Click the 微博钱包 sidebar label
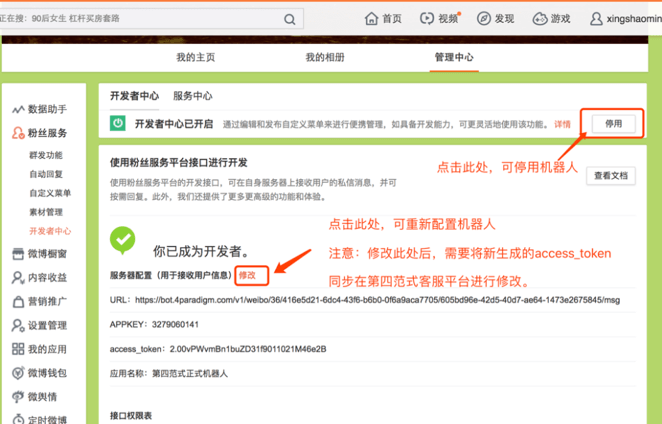This screenshot has width=662, height=424. [47, 373]
